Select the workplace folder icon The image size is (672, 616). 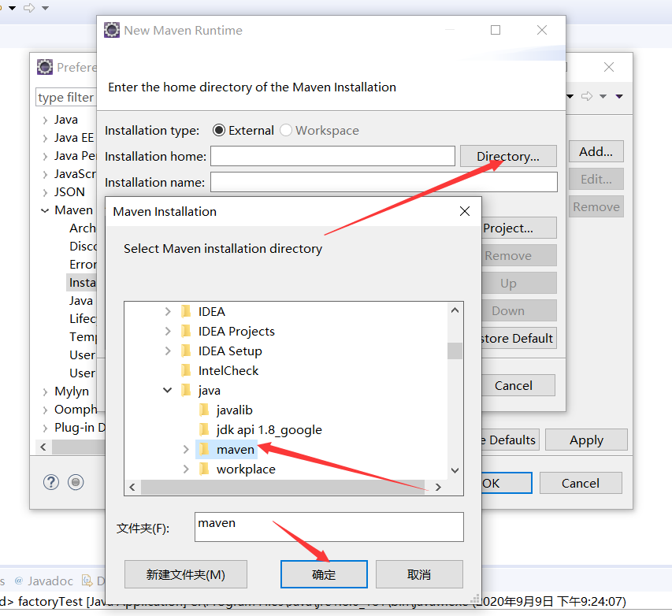coord(204,469)
